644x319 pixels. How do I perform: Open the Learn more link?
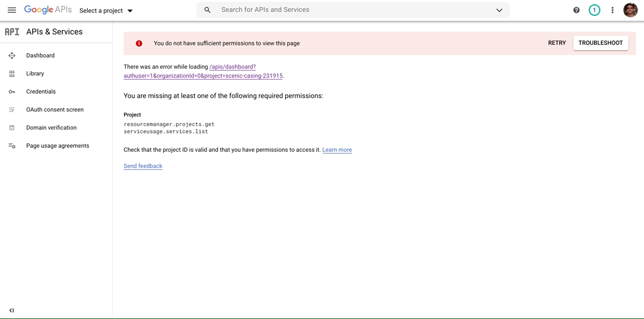337,150
